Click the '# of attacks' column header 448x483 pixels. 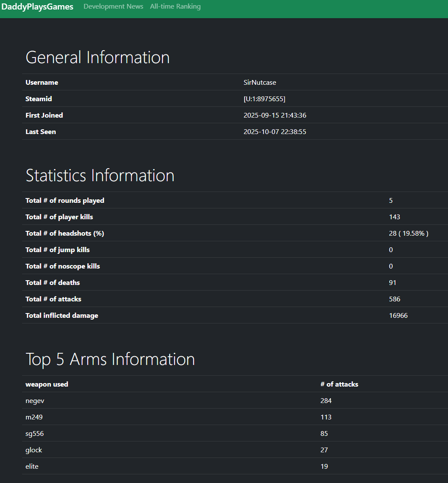(339, 384)
